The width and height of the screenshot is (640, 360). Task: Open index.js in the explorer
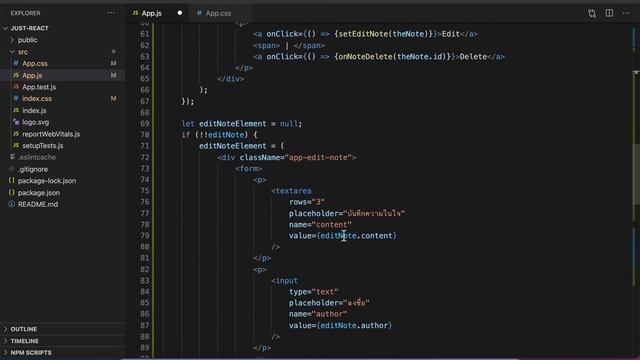(x=34, y=111)
